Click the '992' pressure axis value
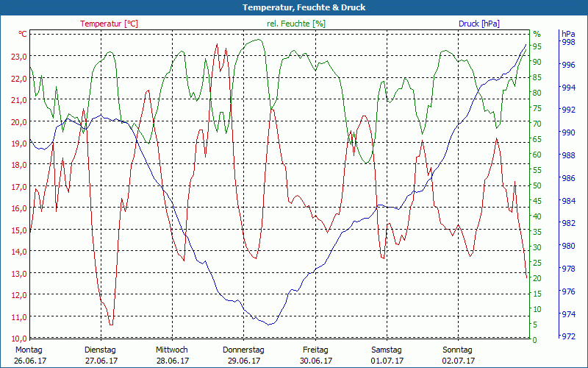This screenshot has width=588, height=368. click(x=568, y=110)
